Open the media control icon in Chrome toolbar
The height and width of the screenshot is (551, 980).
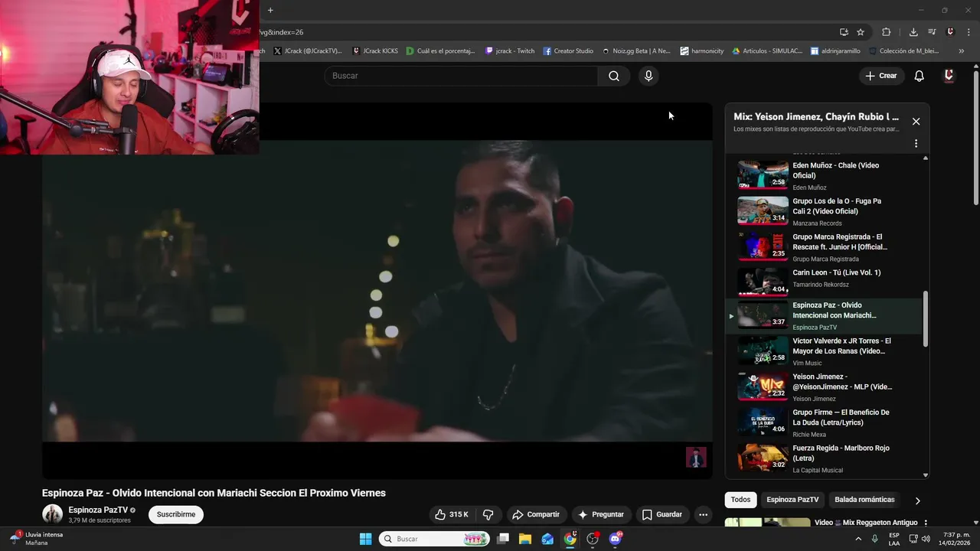(x=932, y=32)
